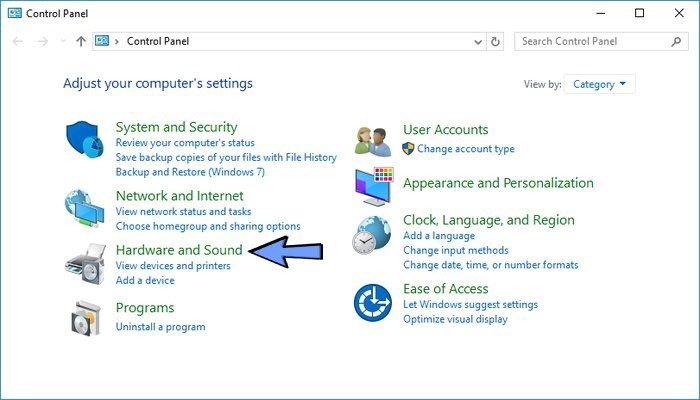700x400 pixels.
Task: Expand the address bar history dropdown
Action: tap(477, 41)
